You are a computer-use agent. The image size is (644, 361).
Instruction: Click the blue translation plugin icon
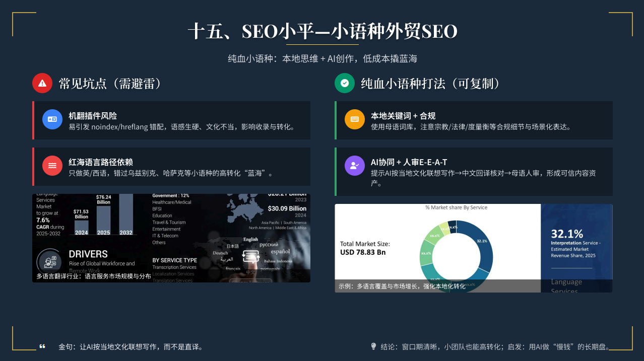pyautogui.click(x=52, y=119)
